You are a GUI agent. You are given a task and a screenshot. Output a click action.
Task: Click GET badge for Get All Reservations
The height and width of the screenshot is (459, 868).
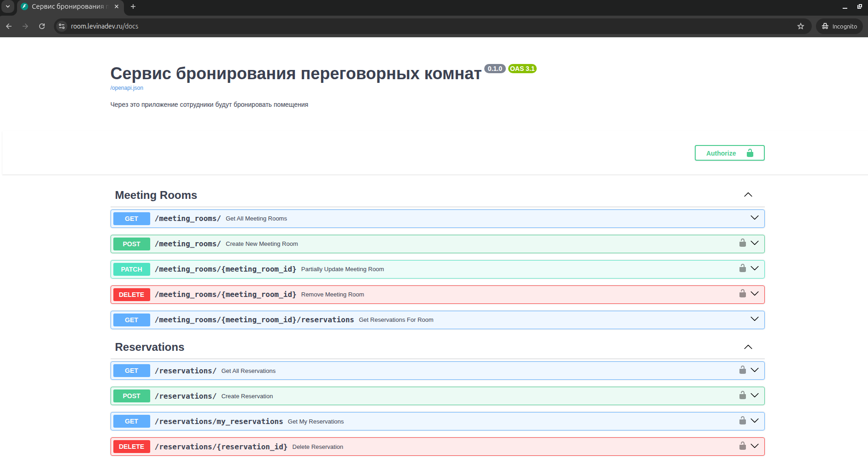click(x=132, y=371)
